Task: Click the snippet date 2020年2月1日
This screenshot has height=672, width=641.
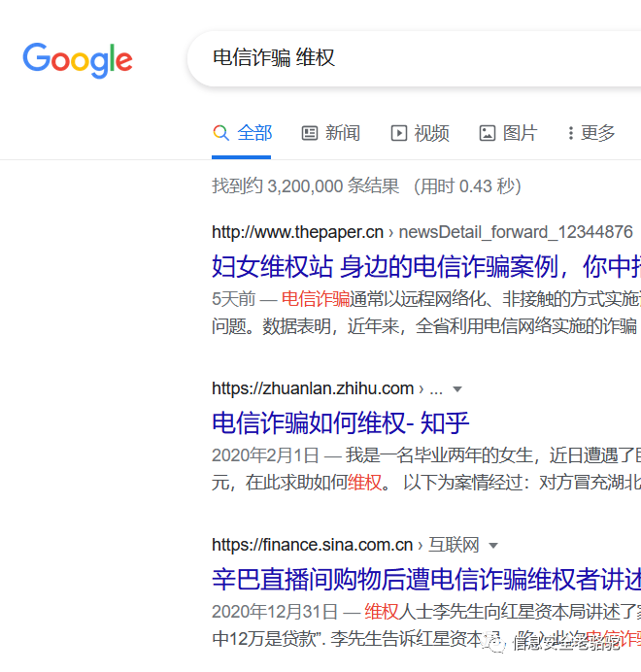Action: (x=265, y=455)
